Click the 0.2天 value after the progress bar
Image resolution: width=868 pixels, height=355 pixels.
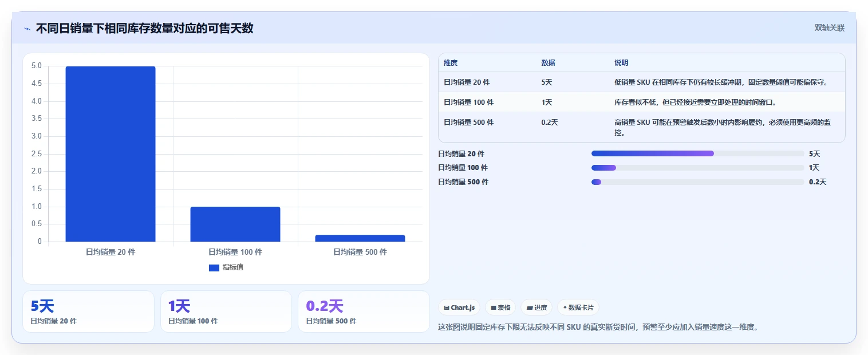pos(818,182)
